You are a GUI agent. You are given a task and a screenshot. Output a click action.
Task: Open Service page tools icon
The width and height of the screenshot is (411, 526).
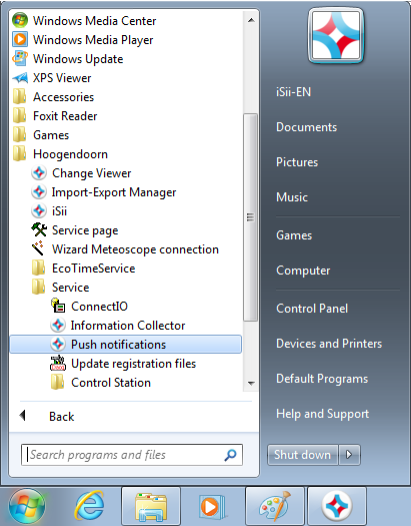pos(39,230)
